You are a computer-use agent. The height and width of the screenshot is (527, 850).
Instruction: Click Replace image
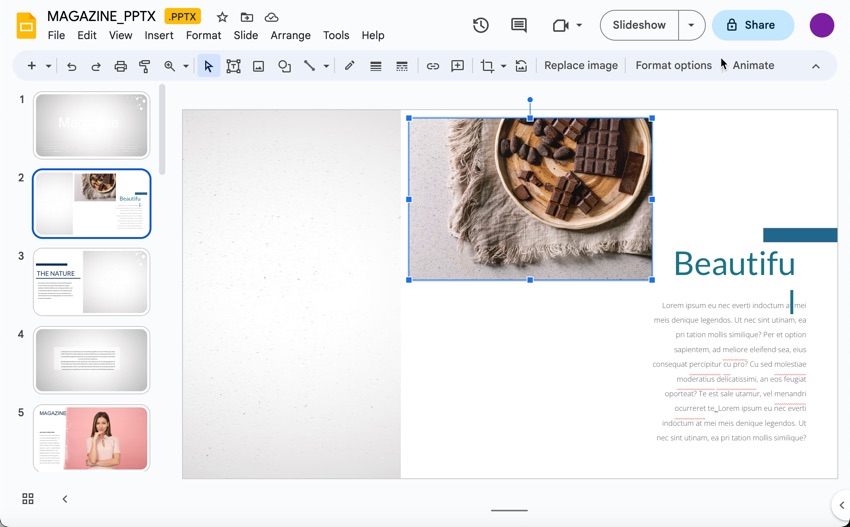pyautogui.click(x=581, y=66)
